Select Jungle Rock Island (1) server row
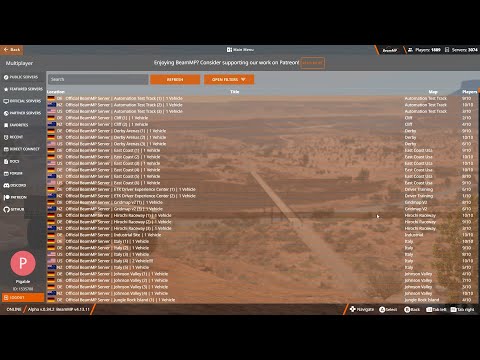 [262, 300]
